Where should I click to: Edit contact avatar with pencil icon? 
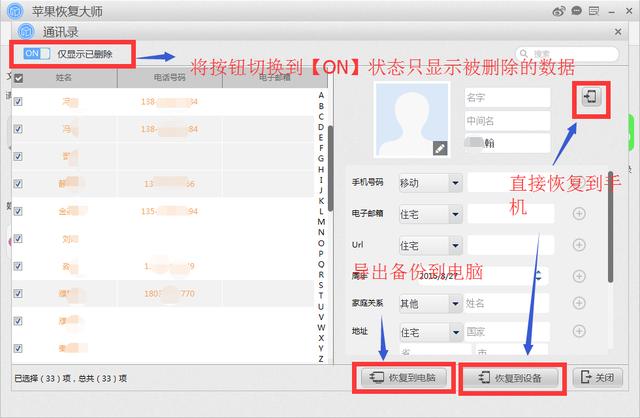tap(440, 149)
